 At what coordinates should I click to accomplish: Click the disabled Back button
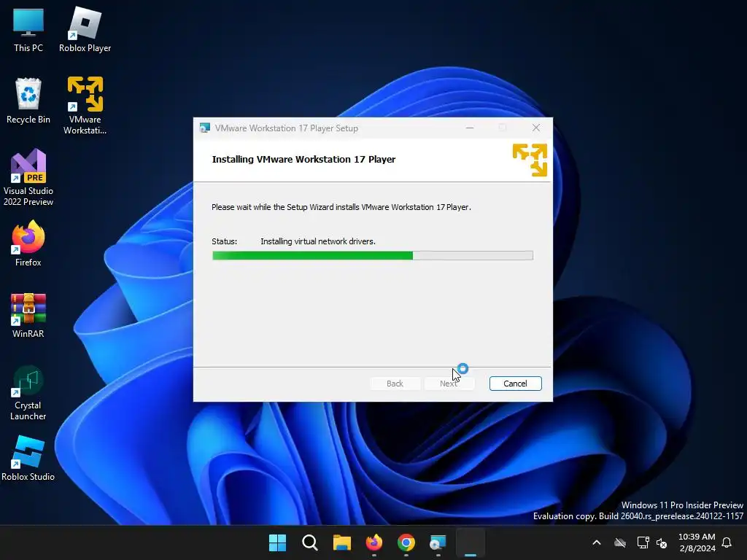point(395,384)
